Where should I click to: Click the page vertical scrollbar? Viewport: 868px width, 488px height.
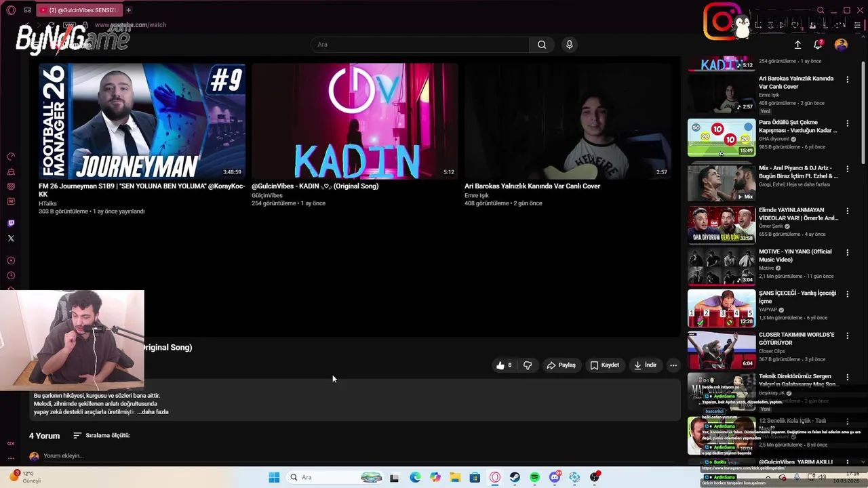point(863,112)
